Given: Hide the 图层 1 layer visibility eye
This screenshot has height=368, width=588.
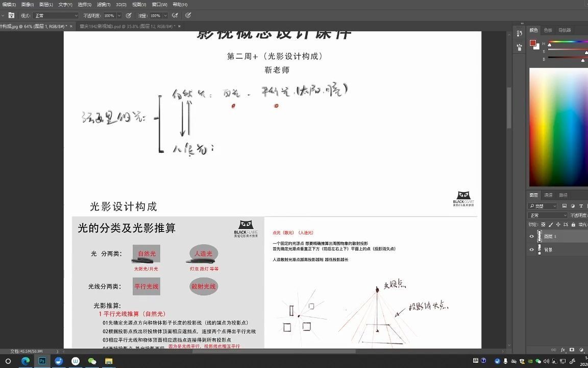Looking at the screenshot, I should 531,236.
